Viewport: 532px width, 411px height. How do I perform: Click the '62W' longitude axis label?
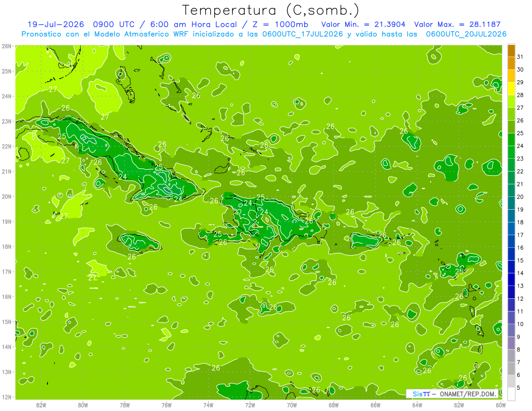click(459, 405)
